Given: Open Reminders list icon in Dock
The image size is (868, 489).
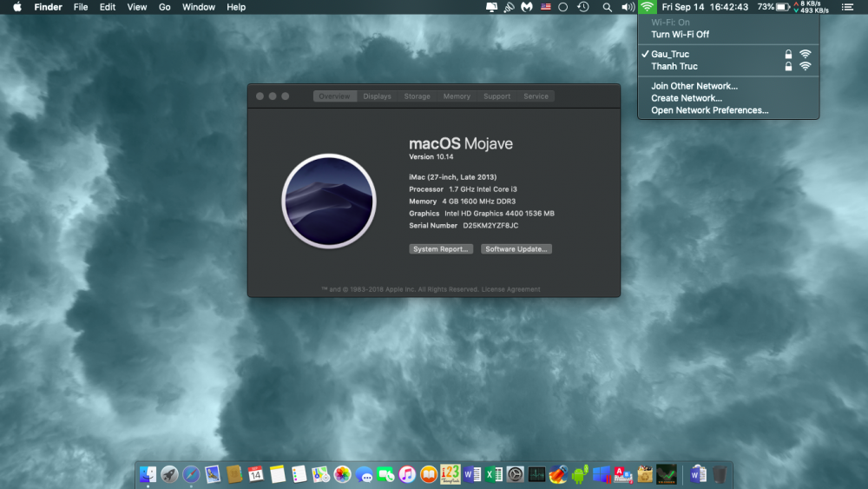Looking at the screenshot, I should [299, 474].
